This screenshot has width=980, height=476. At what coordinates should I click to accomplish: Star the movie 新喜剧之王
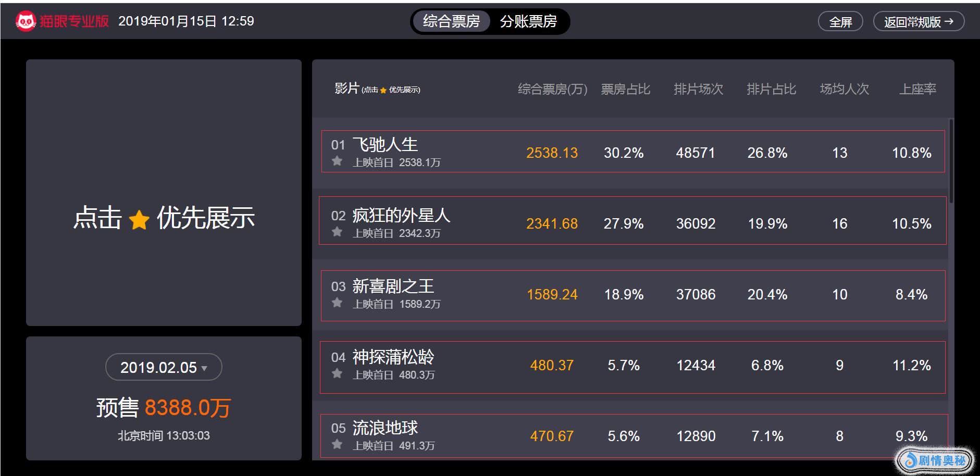(x=337, y=303)
